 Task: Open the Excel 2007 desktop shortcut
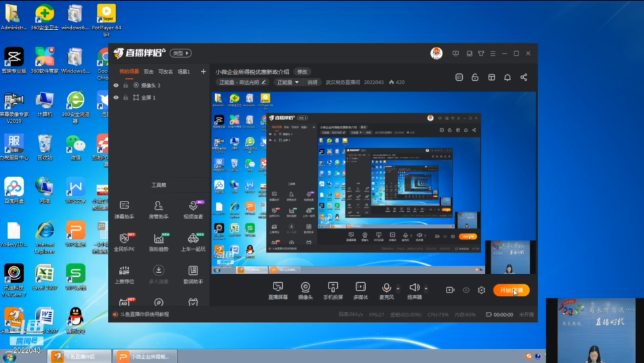pyautogui.click(x=44, y=278)
